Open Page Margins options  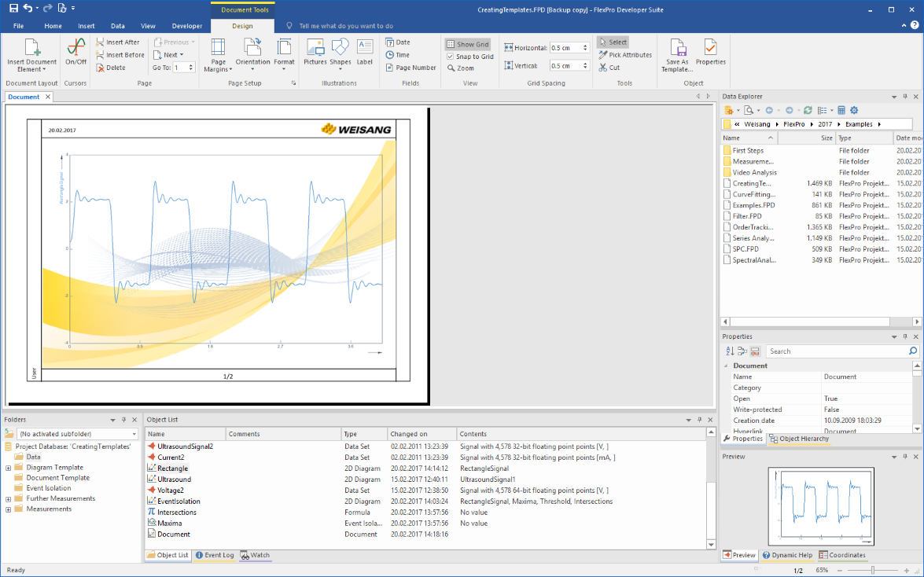(218, 49)
